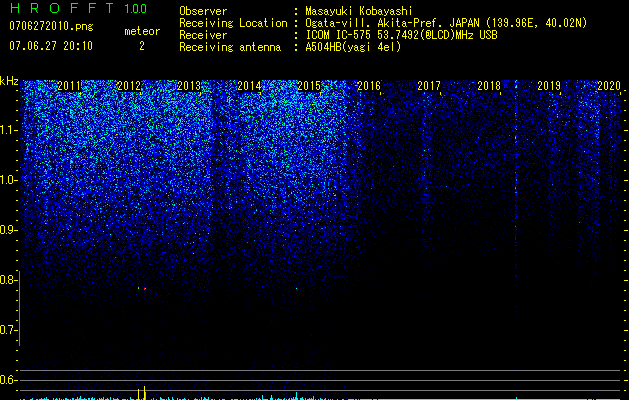Click the Ogata-vill. Akita-Pref. JAPAN location text
Image resolution: width=629 pixels, height=400 pixels.
pyautogui.click(x=446, y=23)
